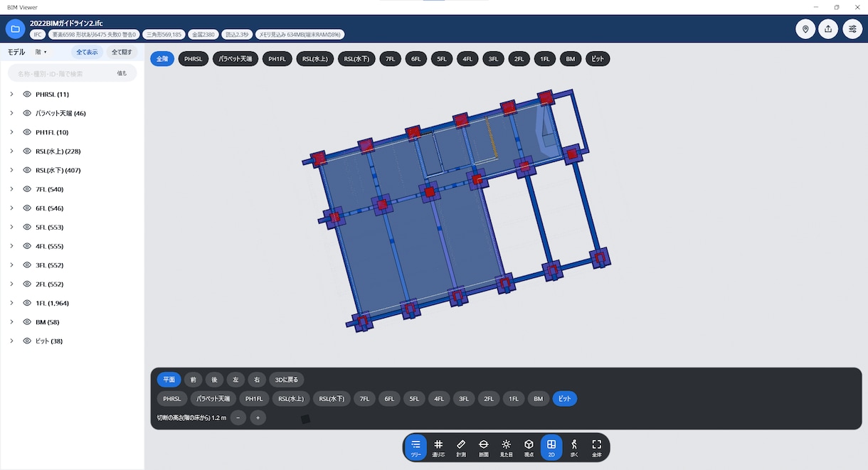The height and width of the screenshot is (470, 868).
Task: Toggle visibility of パラペット天端 (46)
Action: [27, 113]
